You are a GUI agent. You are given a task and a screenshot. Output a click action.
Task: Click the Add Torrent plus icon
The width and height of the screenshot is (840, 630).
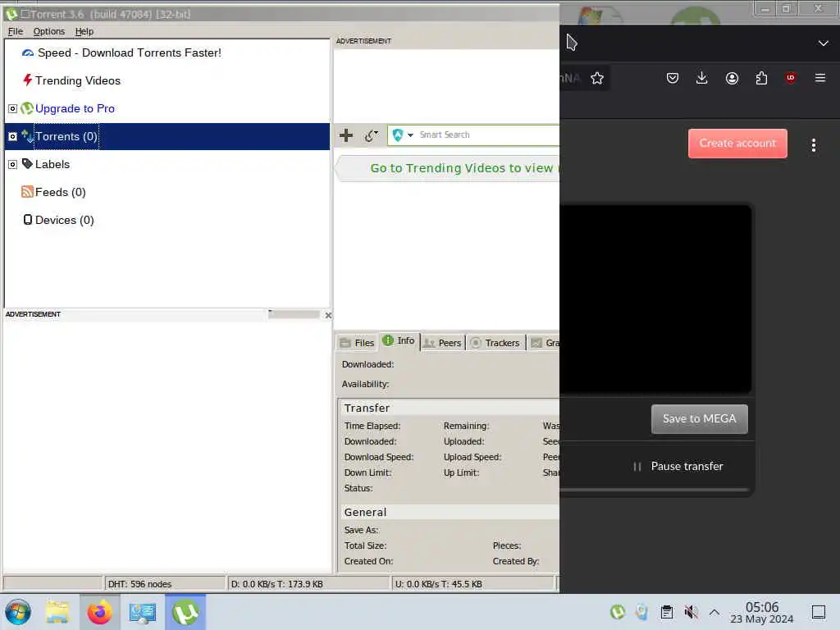(x=346, y=135)
